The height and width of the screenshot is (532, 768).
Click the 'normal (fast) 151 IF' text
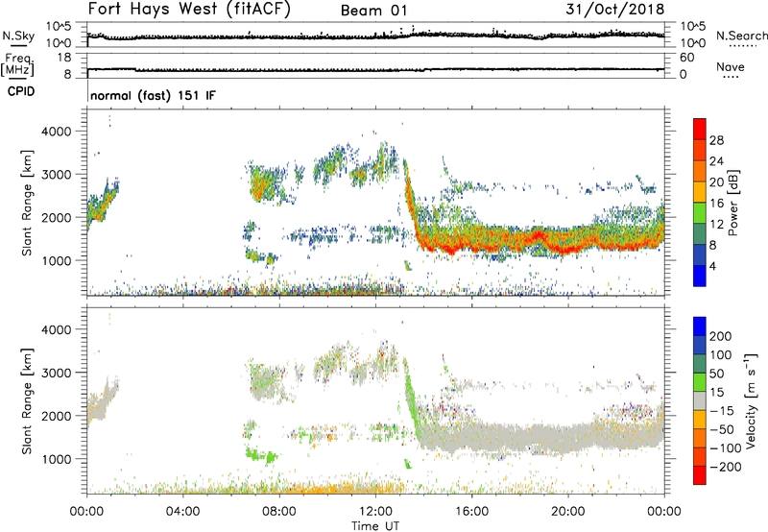153,95
